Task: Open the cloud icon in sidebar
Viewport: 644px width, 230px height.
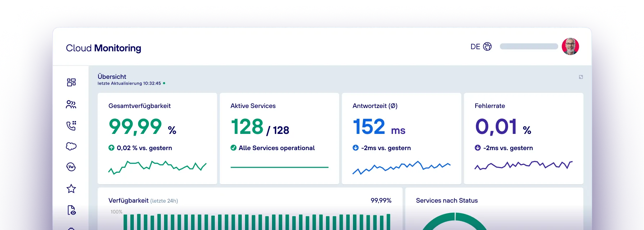Action: (71, 146)
